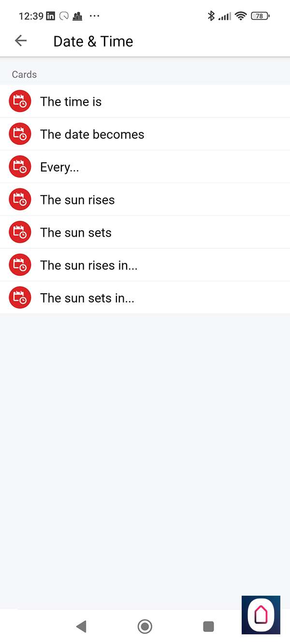Tap the back arrow in header

click(21, 41)
